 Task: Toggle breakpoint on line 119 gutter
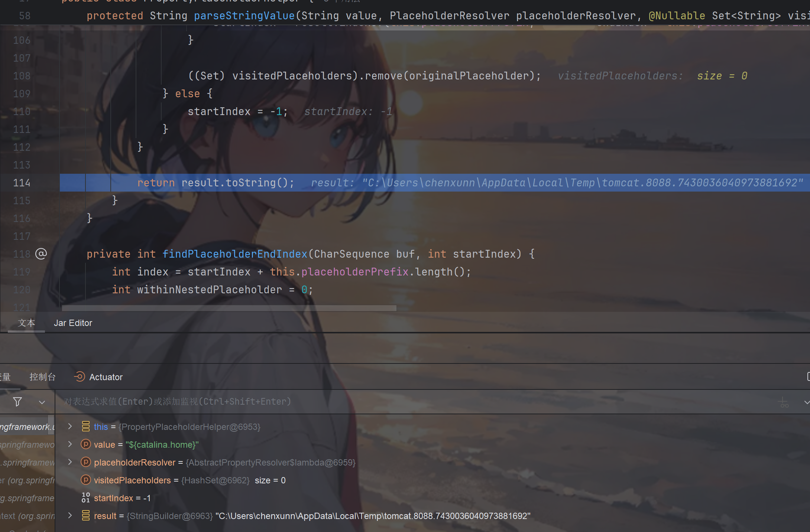click(x=22, y=272)
